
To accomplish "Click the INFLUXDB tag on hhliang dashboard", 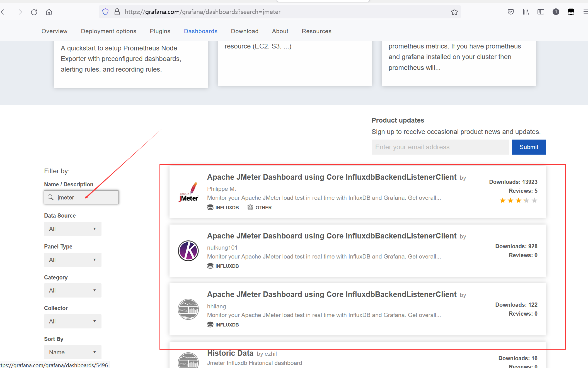I will [x=223, y=325].
